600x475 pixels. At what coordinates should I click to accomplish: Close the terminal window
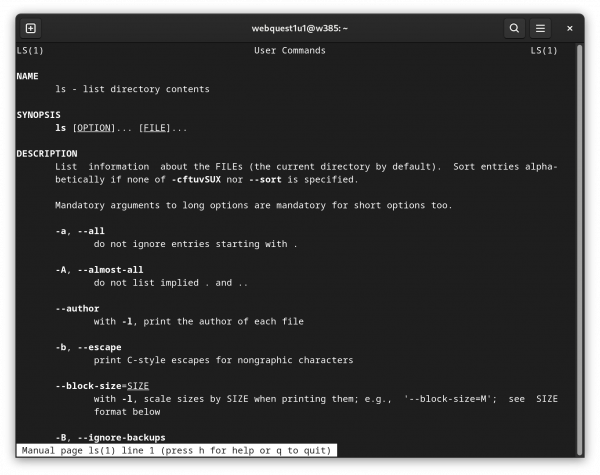569,28
